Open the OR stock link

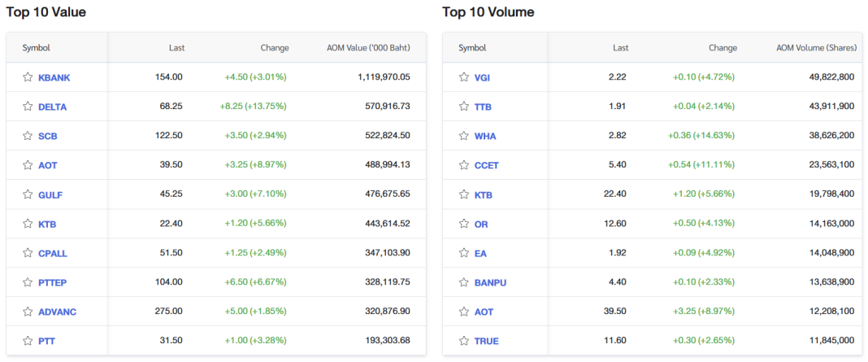481,224
